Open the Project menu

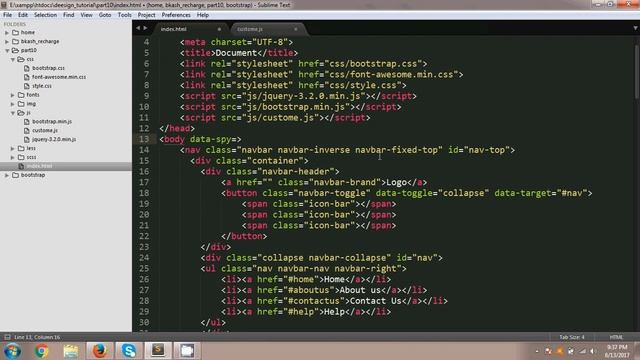[x=147, y=15]
